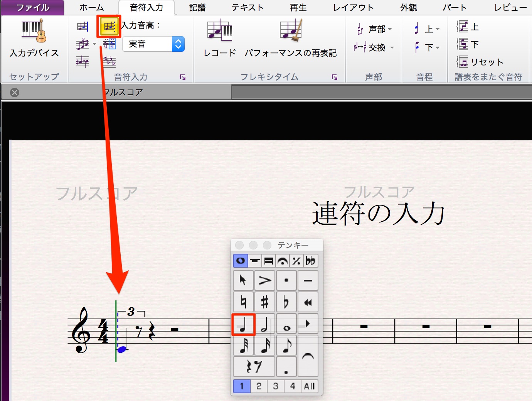Click cross-staff 下 (move down) button
Screen dimensions: 532x401
click(x=468, y=44)
